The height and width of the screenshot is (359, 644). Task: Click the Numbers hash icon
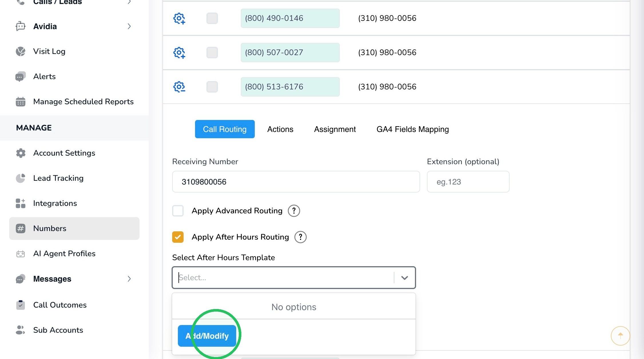(x=20, y=228)
